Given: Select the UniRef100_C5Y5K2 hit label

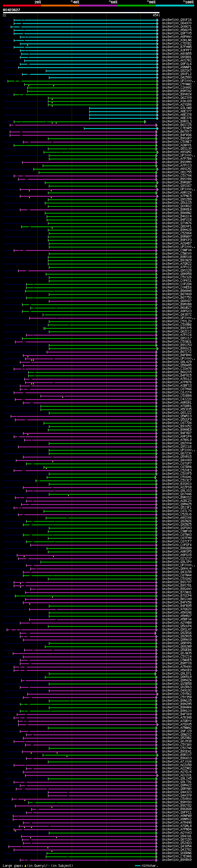Looking at the screenshot, I should click(x=177, y=694).
